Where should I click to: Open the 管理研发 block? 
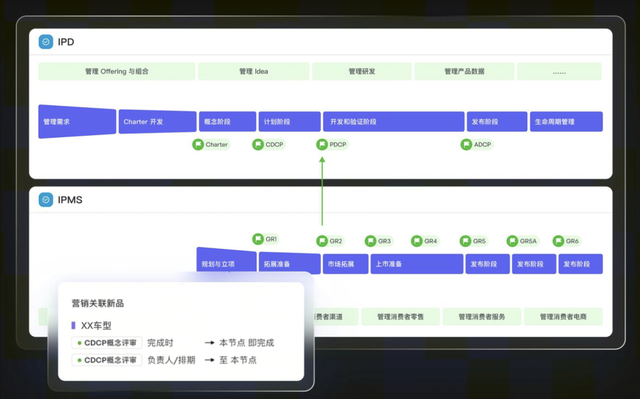pyautogui.click(x=362, y=71)
